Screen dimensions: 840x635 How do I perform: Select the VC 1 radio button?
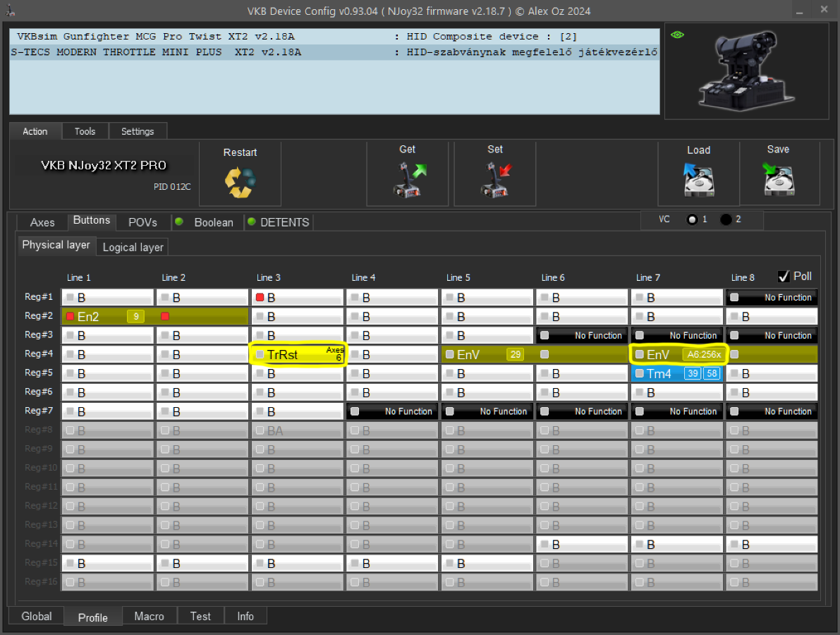(692, 219)
